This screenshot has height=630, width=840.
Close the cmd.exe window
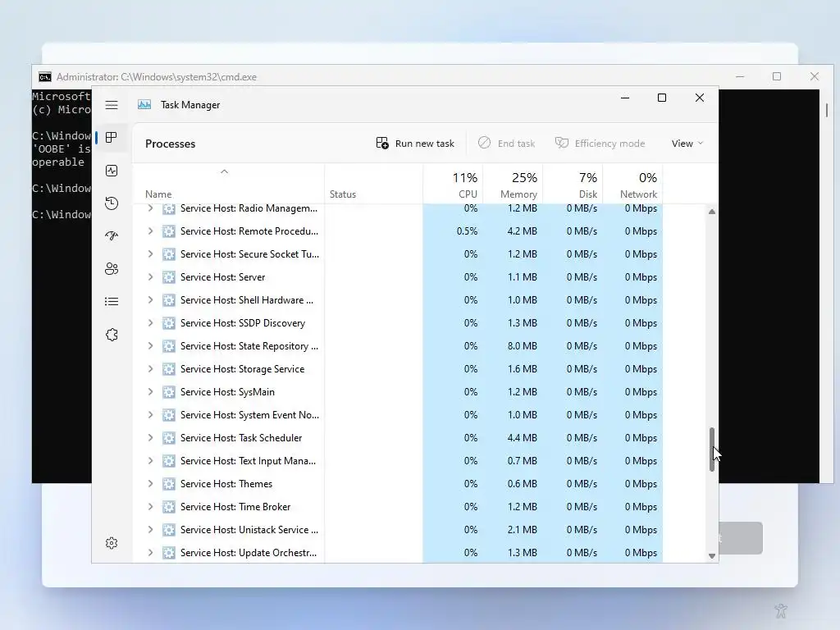pyautogui.click(x=815, y=76)
